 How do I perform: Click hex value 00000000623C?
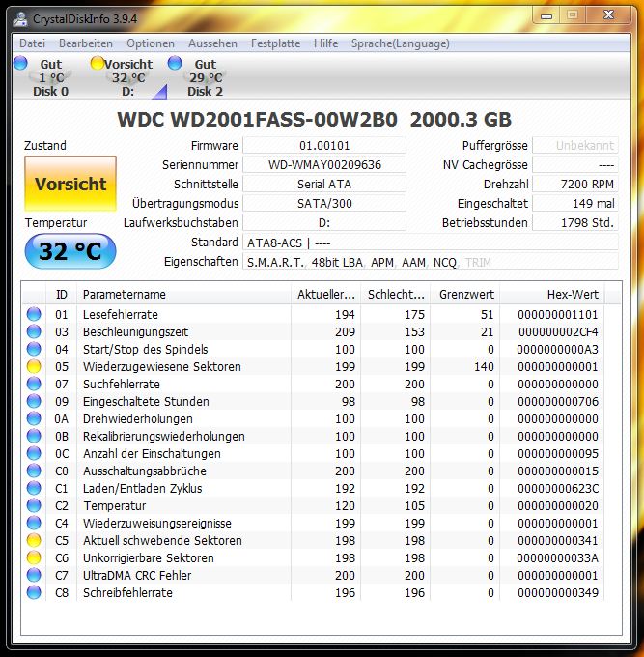pos(558,489)
